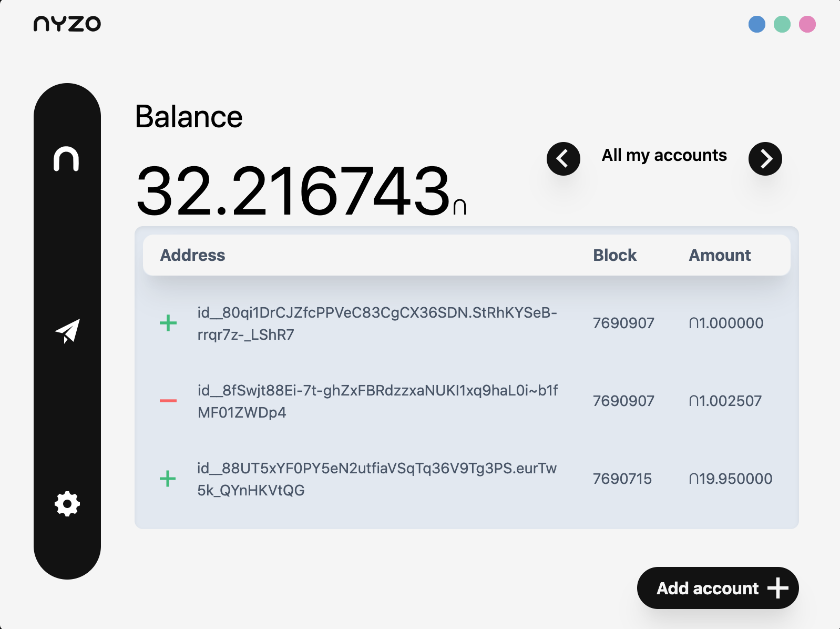The height and width of the screenshot is (629, 840).
Task: Go to the next account with right chevron
Action: point(765,158)
